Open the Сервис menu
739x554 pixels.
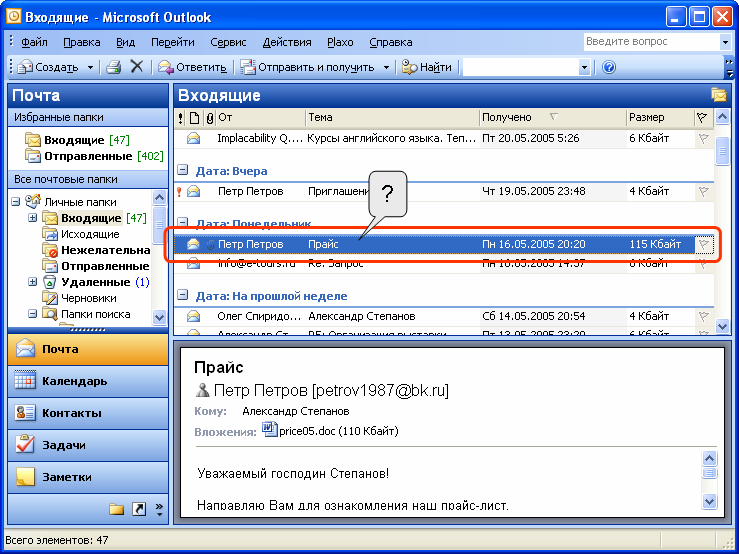(228, 42)
